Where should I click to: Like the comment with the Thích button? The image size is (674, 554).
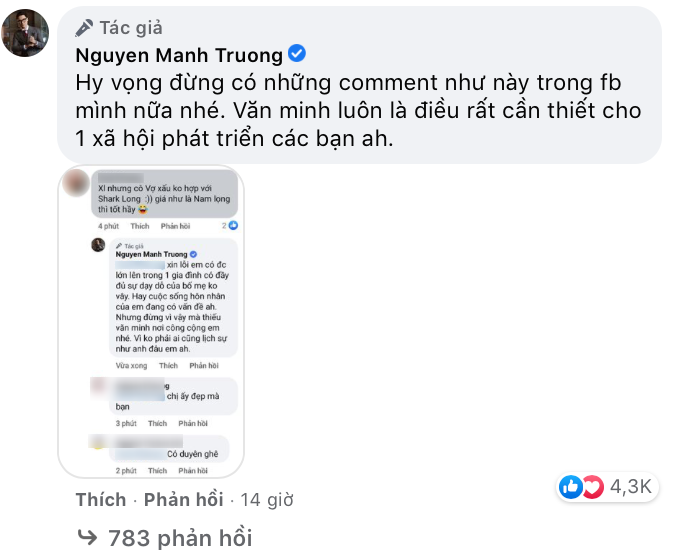101,500
